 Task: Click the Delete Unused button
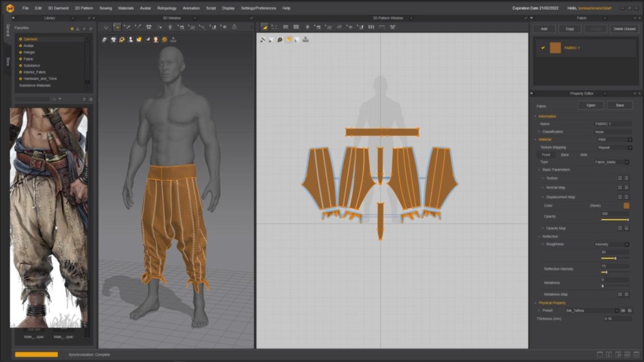pos(624,29)
